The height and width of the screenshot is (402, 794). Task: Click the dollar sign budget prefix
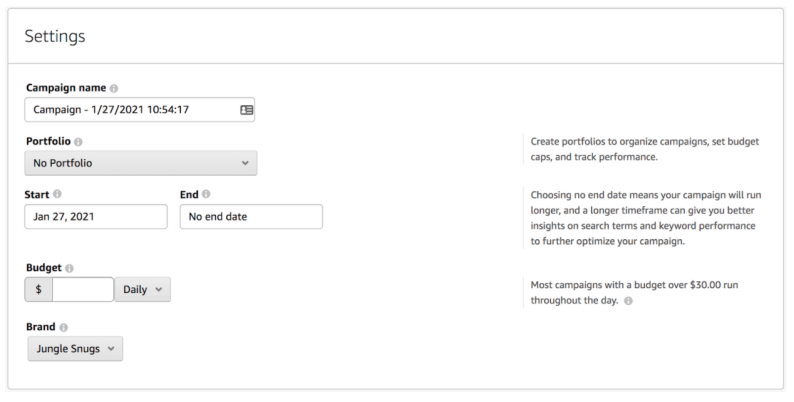click(39, 290)
